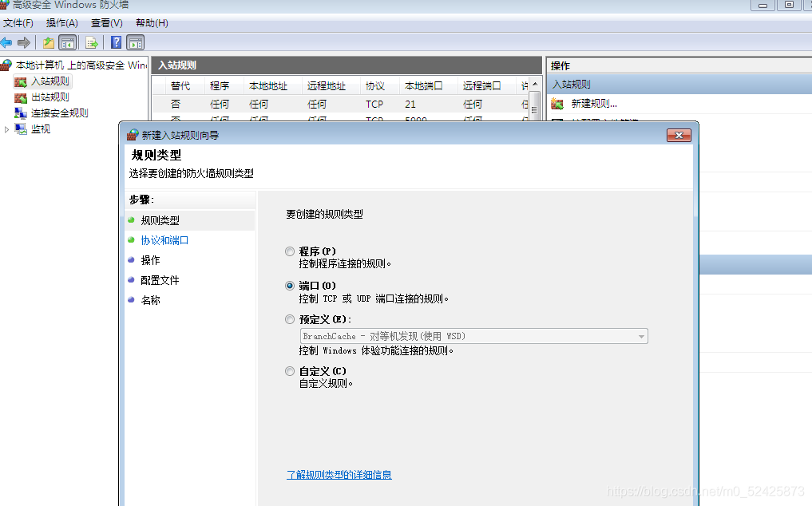The height and width of the screenshot is (506, 812).
Task: Open the 操作(A) menu
Action: tap(61, 23)
